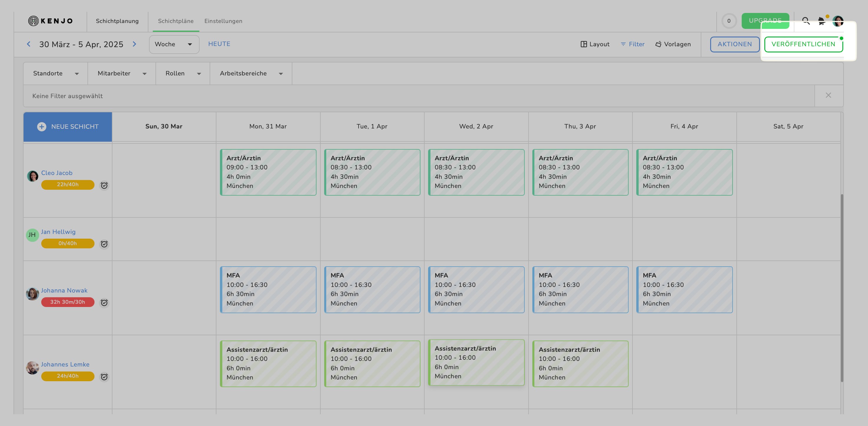Click alarm clock icon beside Jan Hellwig
Screen dimensions: 868x426
tap(104, 244)
